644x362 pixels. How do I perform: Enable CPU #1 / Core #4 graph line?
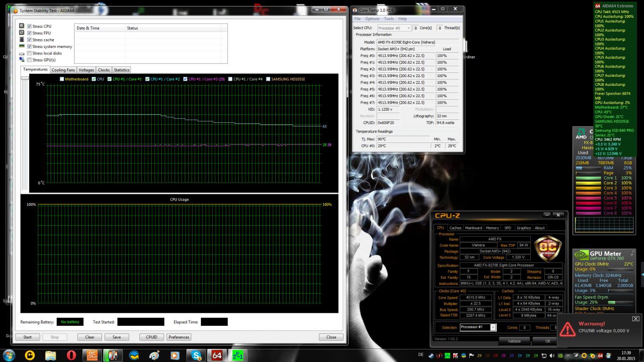[230, 79]
